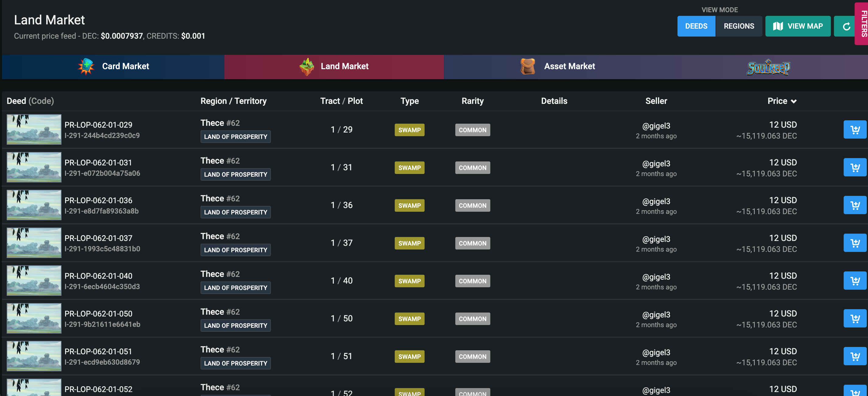868x396 pixels.
Task: Click SWAMP type badge on plot 50
Action: pyautogui.click(x=409, y=319)
